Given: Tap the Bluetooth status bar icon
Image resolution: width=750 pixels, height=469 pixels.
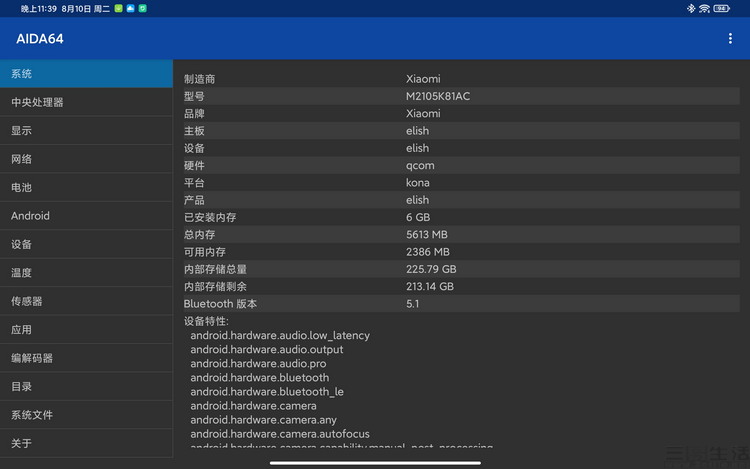Looking at the screenshot, I should tap(690, 8).
